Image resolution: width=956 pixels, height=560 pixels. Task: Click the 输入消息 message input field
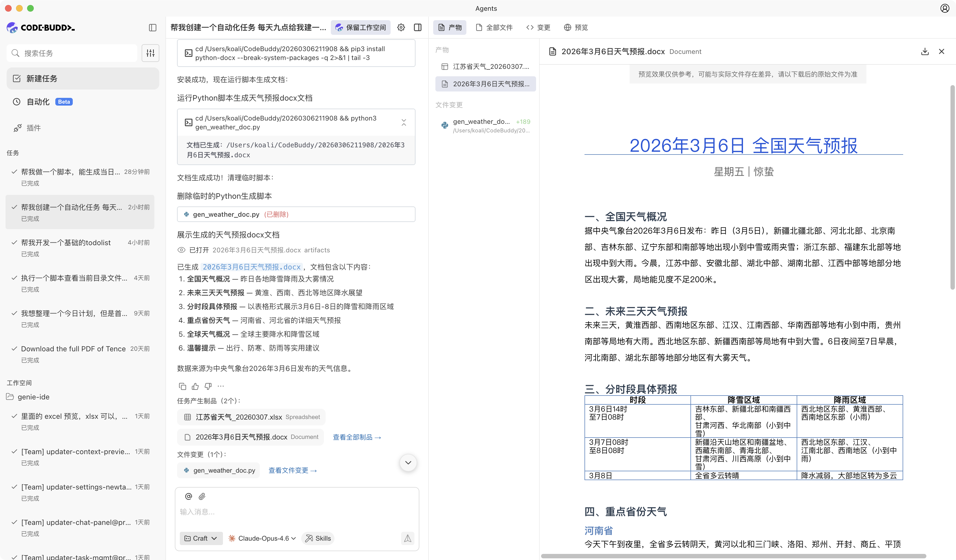click(266, 512)
